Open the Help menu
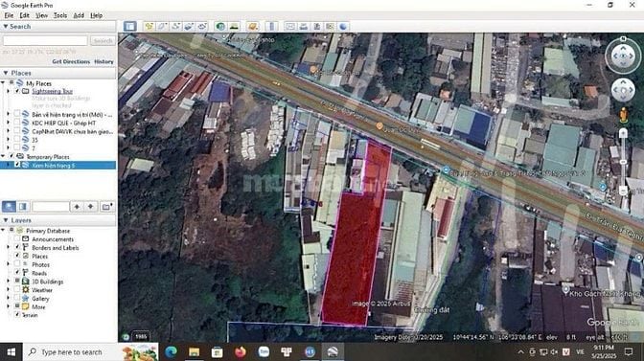Image resolution: width=644 pixels, height=361 pixels. click(96, 15)
